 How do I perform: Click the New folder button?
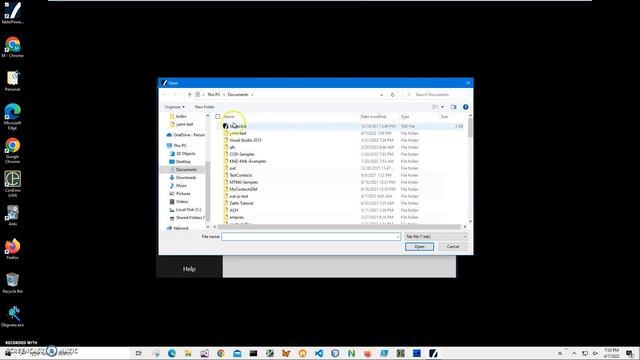pyautogui.click(x=204, y=107)
